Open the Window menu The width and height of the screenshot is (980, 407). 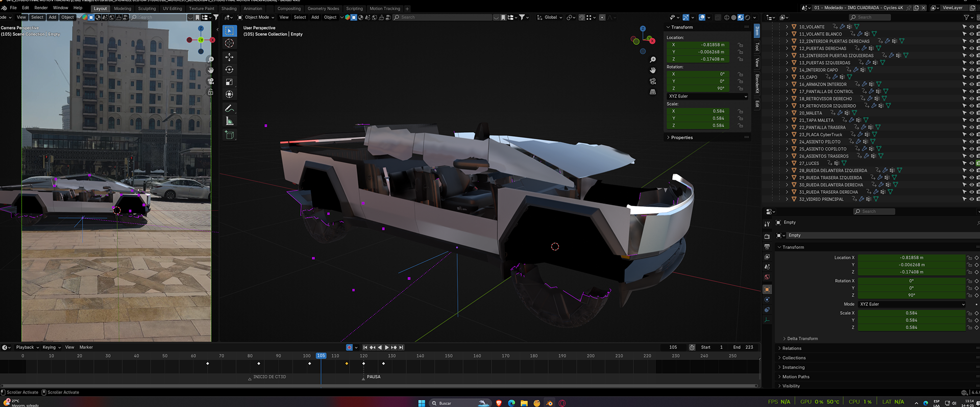click(60, 8)
